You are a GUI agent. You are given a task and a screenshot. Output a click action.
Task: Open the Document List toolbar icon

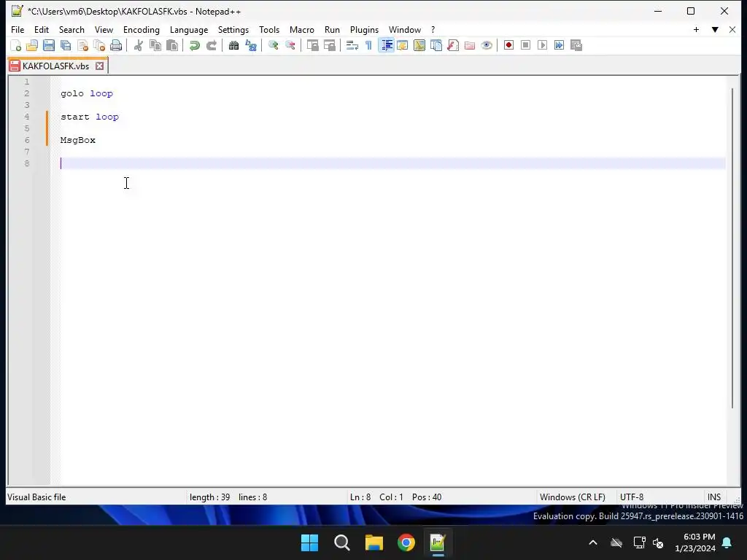436,45
